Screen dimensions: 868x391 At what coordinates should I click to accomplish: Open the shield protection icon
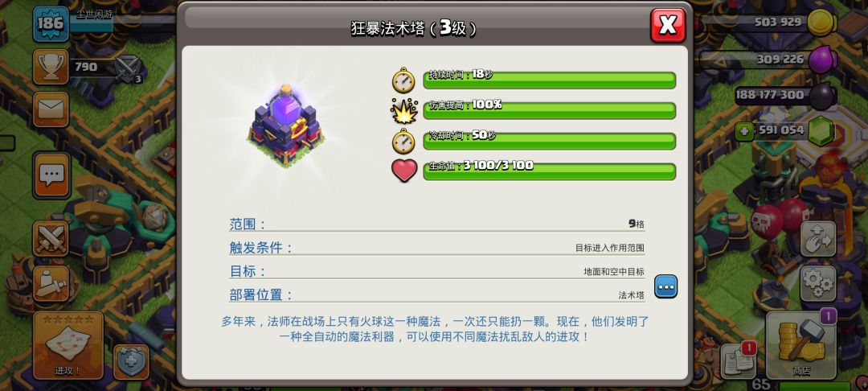tap(131, 362)
